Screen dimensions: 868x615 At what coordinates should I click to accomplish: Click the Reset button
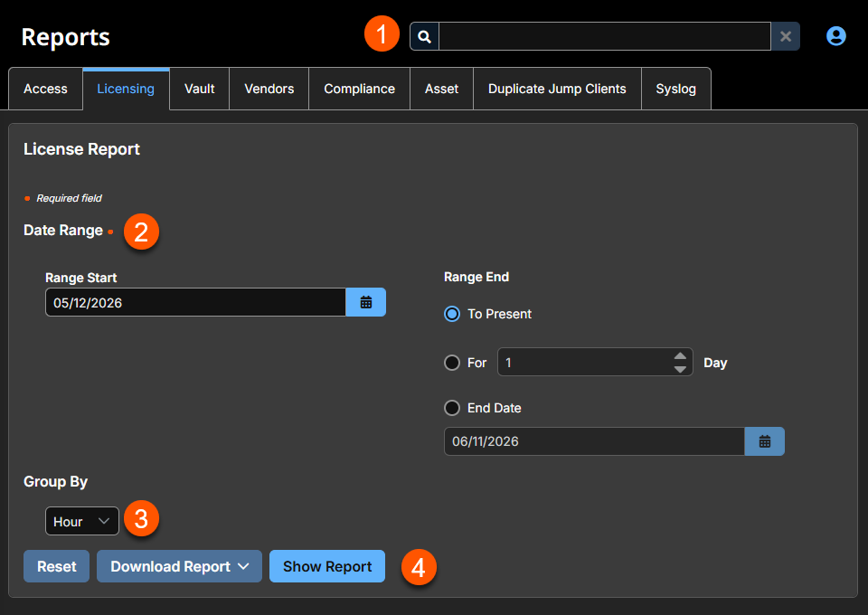click(56, 566)
